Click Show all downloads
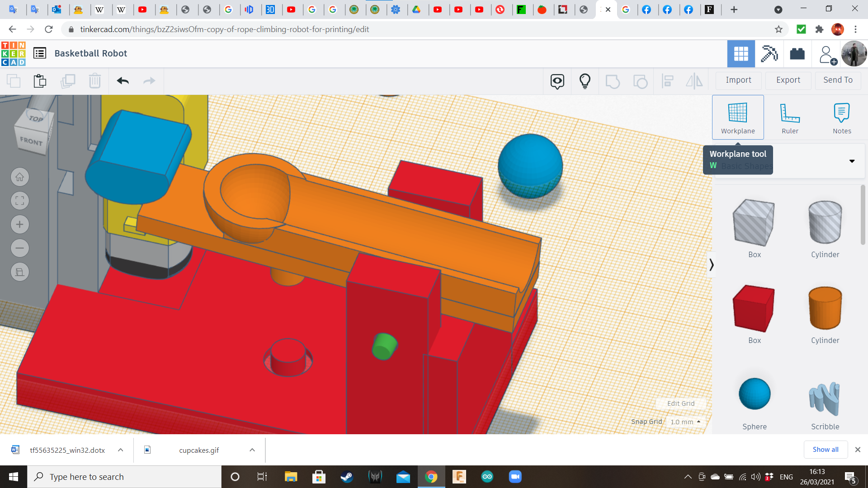 tap(826, 449)
